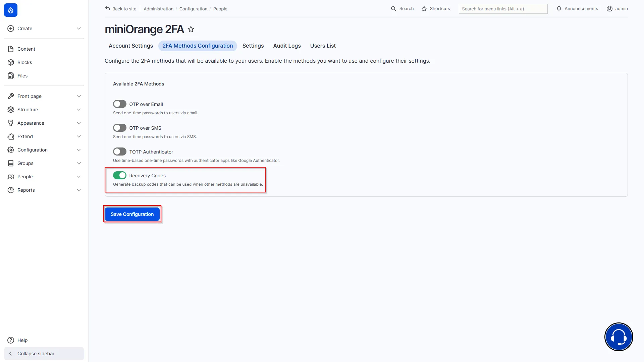
Task: Enable the OTP over SMS toggle
Action: coord(120,128)
